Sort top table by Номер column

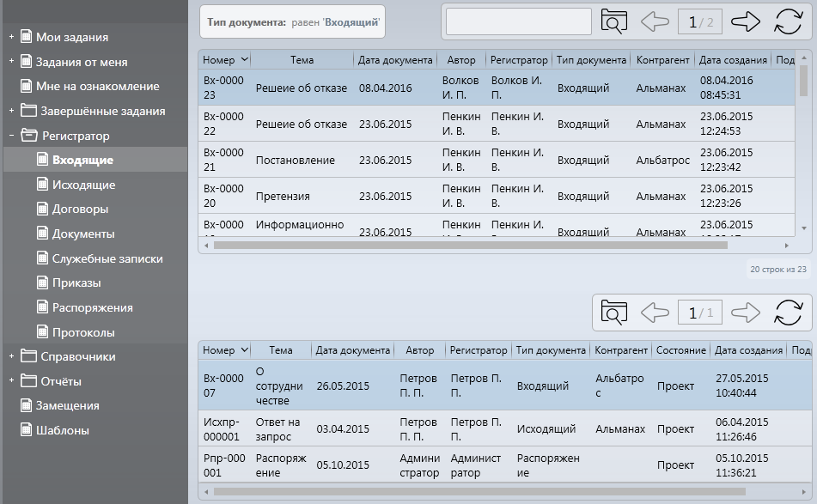click(x=225, y=60)
